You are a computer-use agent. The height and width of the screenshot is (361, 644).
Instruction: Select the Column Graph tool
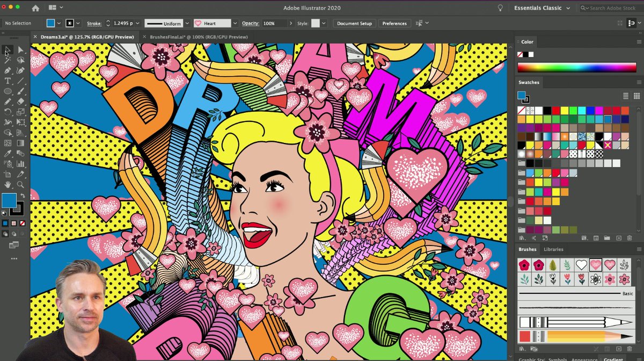pyautogui.click(x=20, y=164)
